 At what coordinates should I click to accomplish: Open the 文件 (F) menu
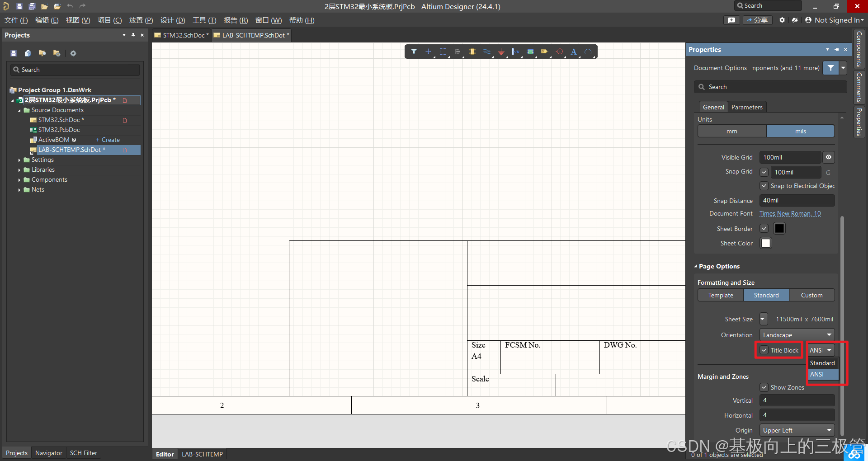point(16,20)
